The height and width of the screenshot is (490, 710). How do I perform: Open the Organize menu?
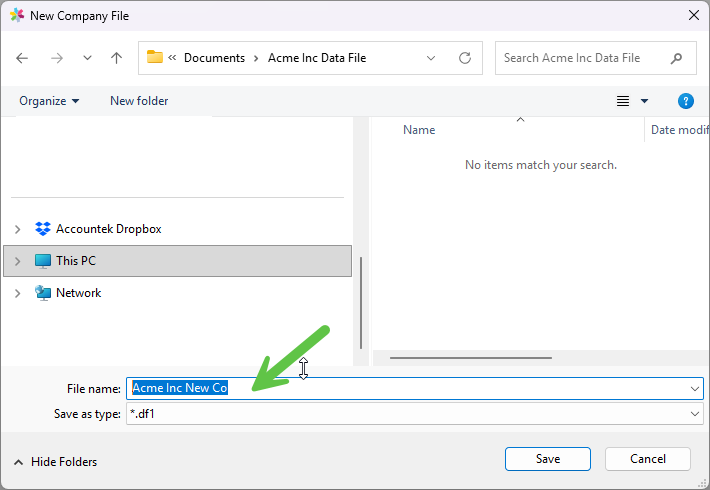pyautogui.click(x=49, y=101)
